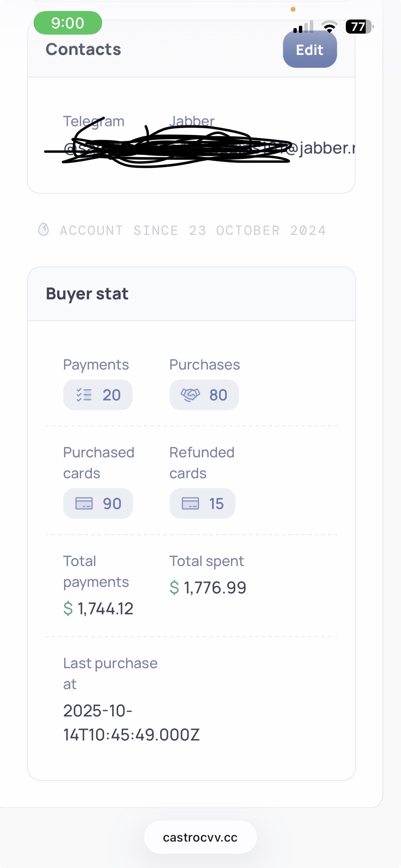The width and height of the screenshot is (401, 868).
Task: Click the dollar icon under Total payments
Action: pos(68,609)
